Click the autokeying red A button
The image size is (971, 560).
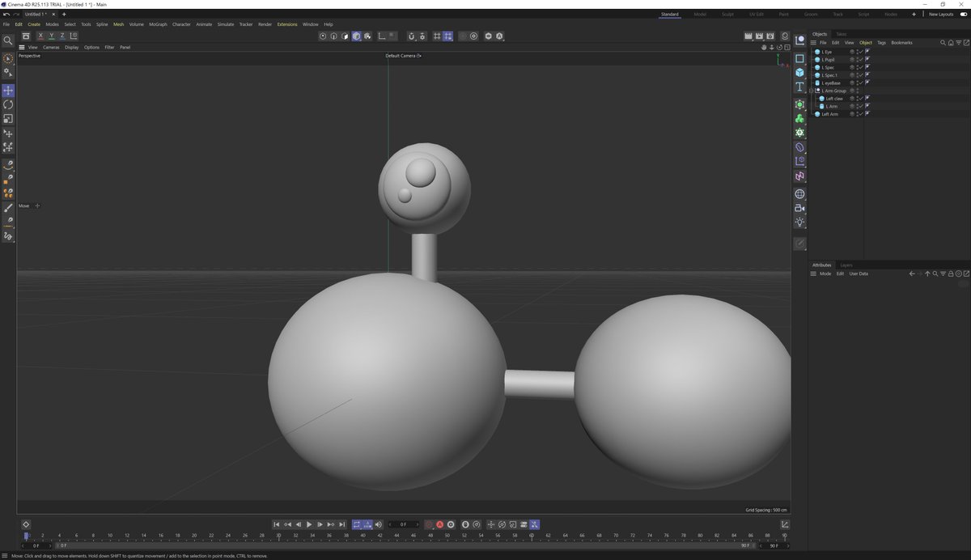pyautogui.click(x=440, y=524)
